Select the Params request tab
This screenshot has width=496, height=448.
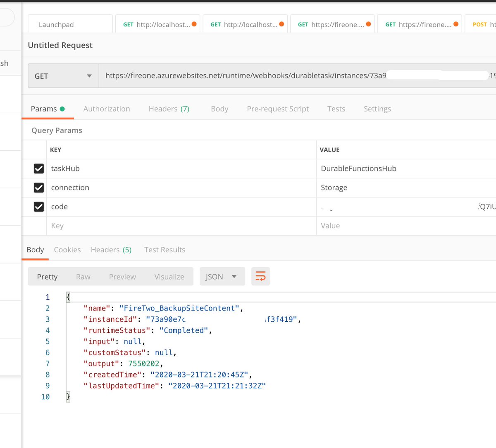48,109
